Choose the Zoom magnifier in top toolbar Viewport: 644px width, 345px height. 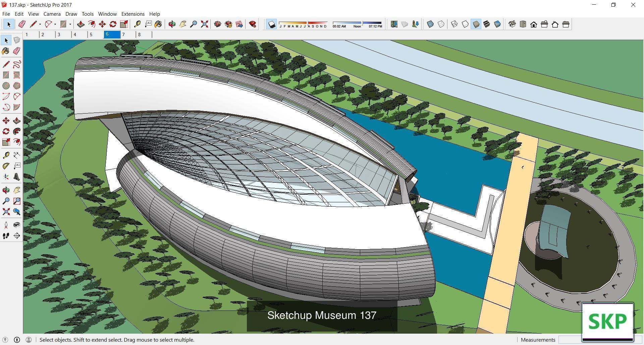tap(194, 24)
